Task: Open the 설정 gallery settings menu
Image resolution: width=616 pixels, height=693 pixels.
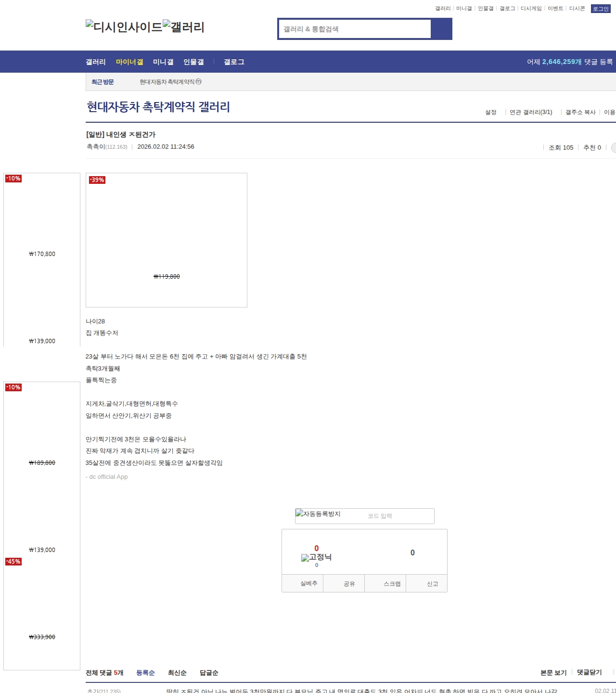Action: (490, 112)
